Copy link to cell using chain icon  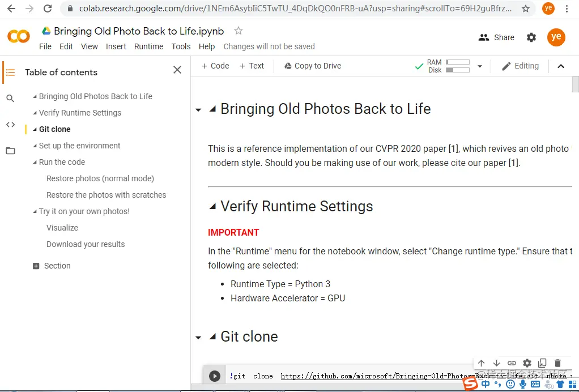coord(512,363)
